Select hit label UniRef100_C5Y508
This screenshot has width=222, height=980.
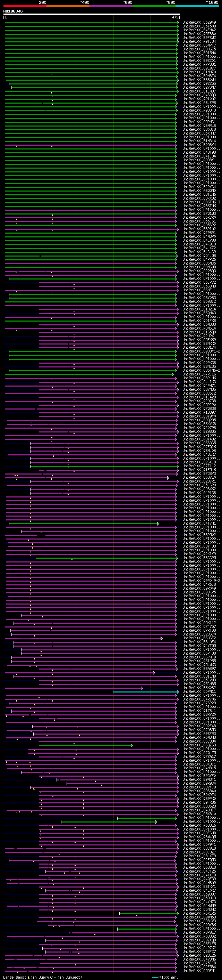point(199,26)
